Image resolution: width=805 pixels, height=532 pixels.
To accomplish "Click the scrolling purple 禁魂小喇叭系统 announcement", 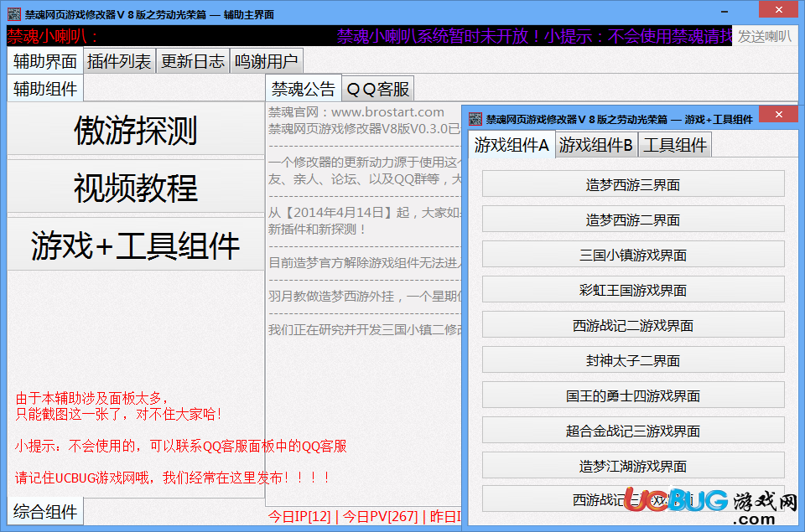I will 534,36.
